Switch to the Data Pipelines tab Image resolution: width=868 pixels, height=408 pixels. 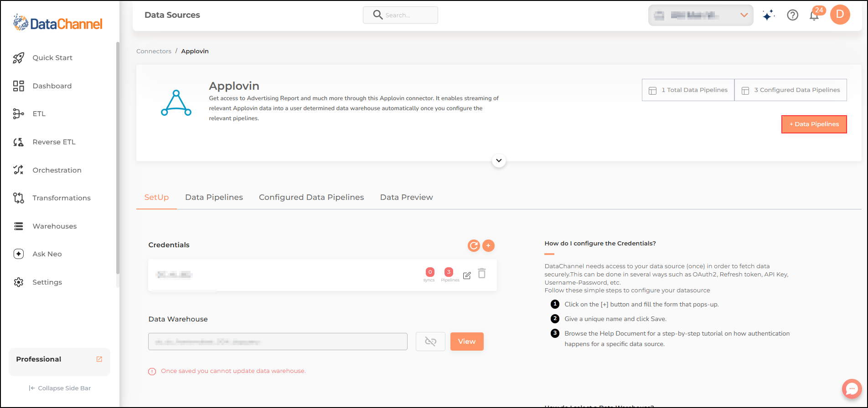[x=214, y=198]
